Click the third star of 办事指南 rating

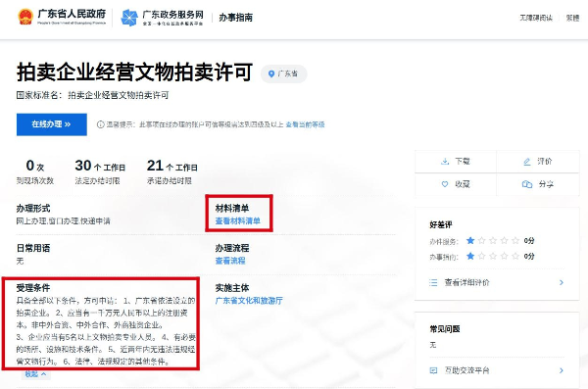coord(493,256)
